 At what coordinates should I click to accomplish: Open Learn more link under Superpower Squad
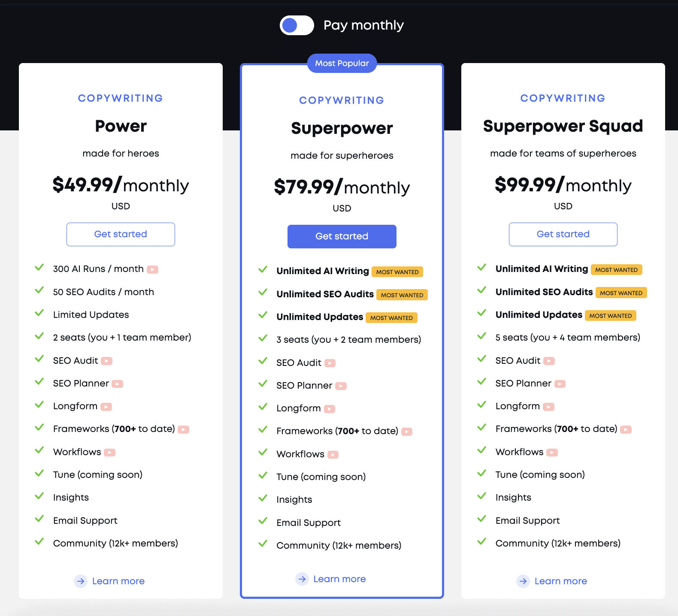pos(561,581)
